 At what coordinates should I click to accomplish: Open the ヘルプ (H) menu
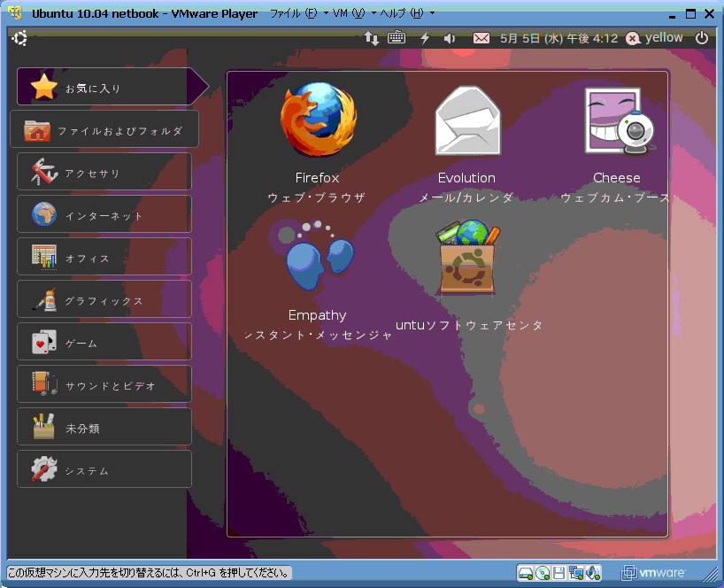402,13
